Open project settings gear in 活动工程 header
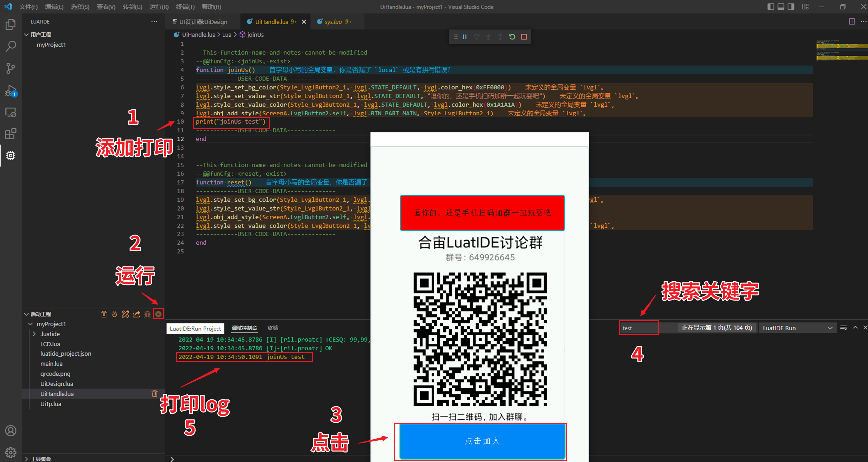This screenshot has height=462, width=868. coord(114,314)
